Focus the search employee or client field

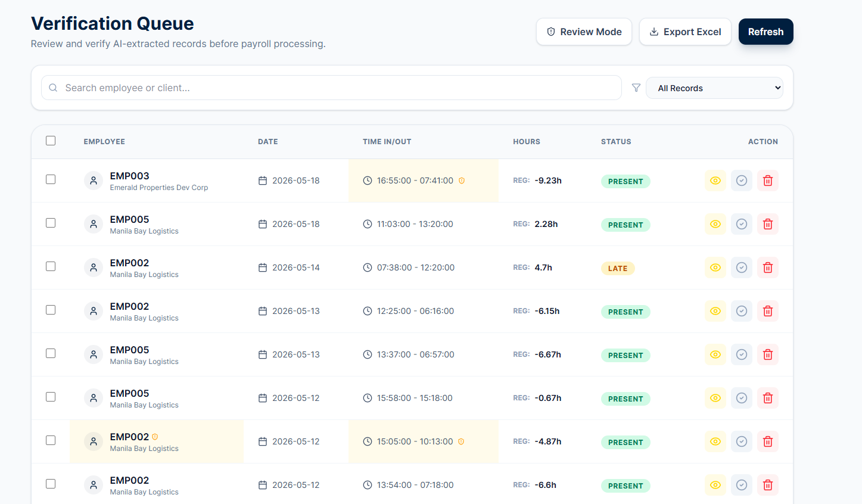(331, 88)
